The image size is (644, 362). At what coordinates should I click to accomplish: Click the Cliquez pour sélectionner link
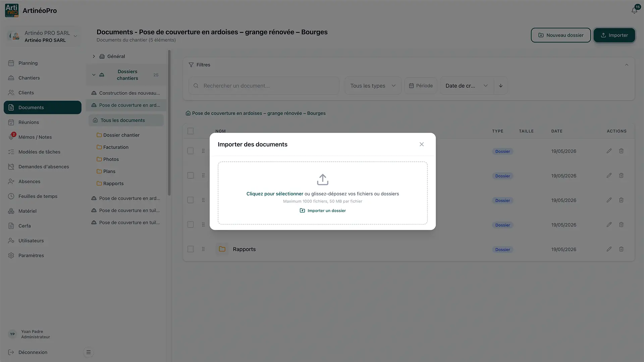coord(275,194)
